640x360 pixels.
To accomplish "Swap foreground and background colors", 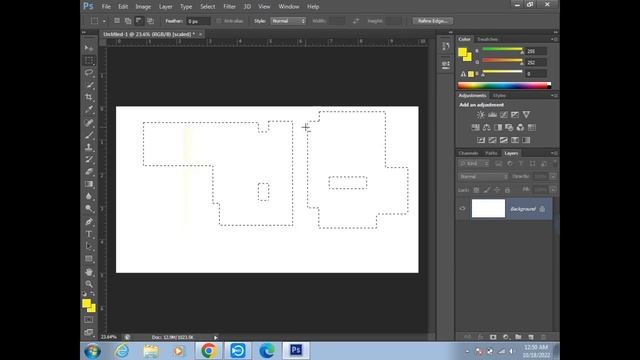I will [x=93, y=293].
